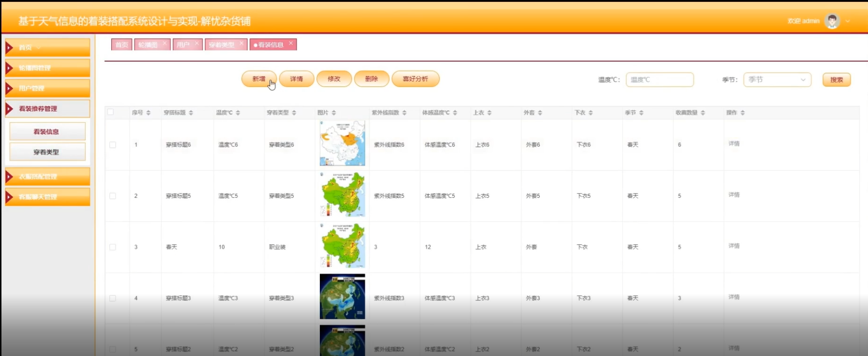Viewport: 868px width, 356px height.
Task: Switch to the 用户 tab
Action: [183, 45]
